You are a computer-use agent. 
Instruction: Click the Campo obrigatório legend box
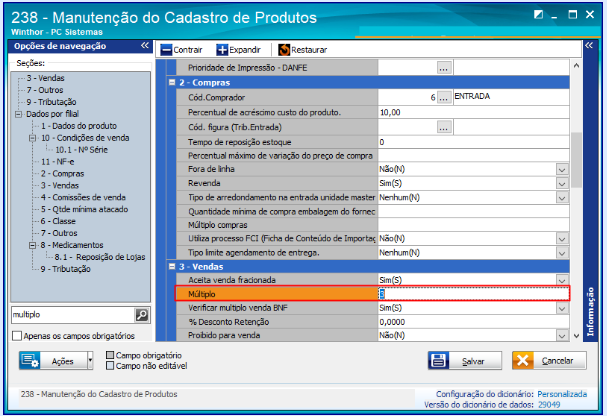110,355
